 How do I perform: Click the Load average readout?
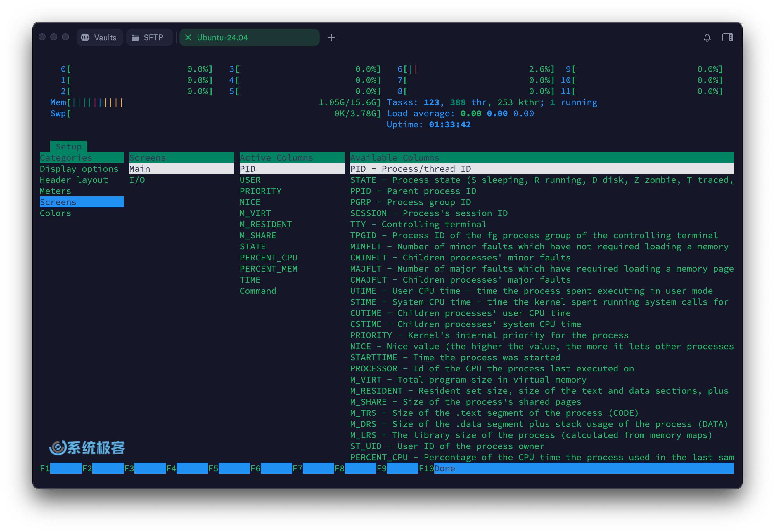click(460, 114)
